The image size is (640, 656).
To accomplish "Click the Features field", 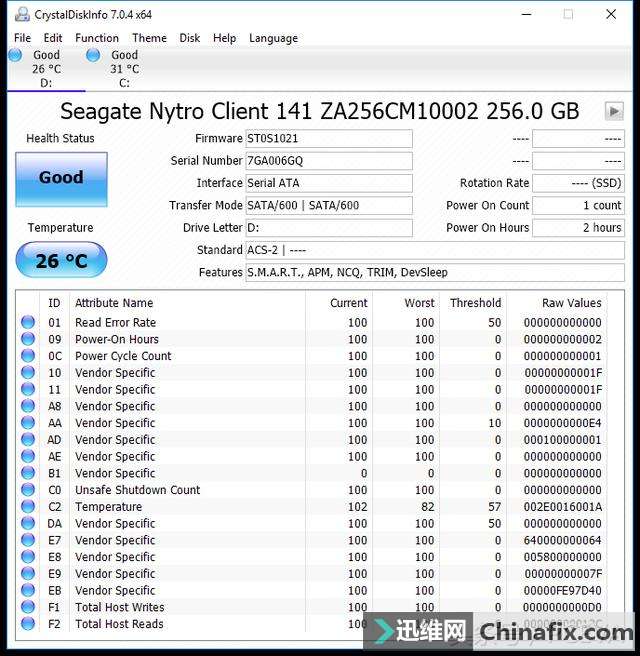I will [x=435, y=272].
